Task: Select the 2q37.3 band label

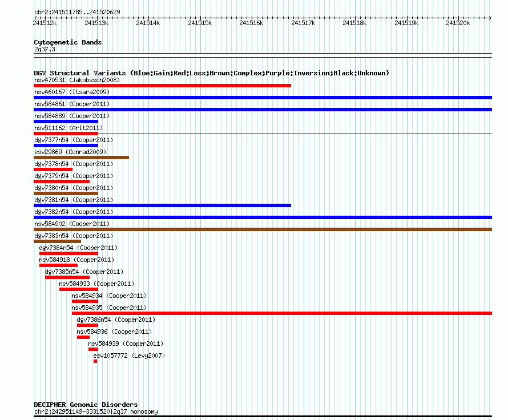Action: pos(45,49)
